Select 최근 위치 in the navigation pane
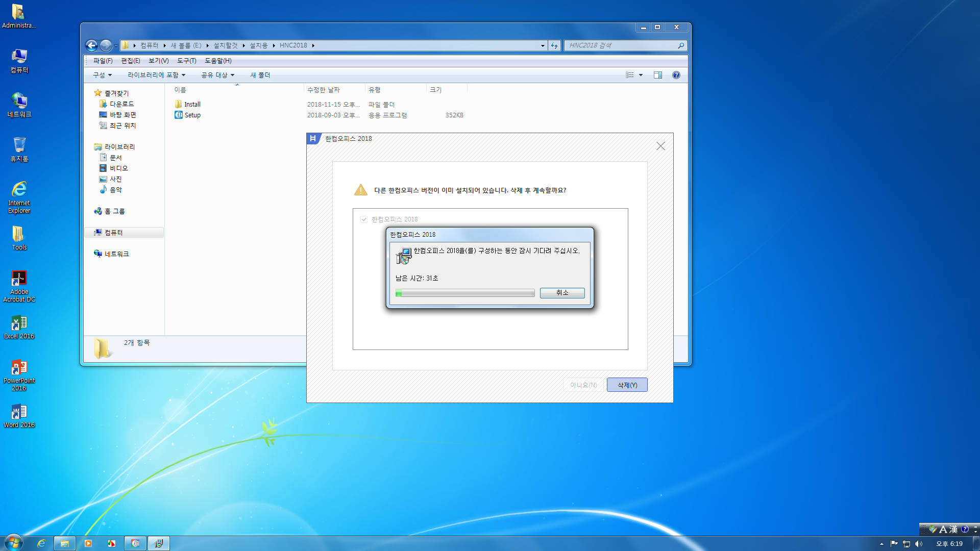 [x=118, y=126]
